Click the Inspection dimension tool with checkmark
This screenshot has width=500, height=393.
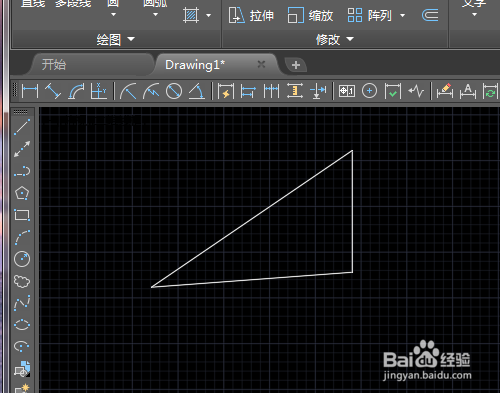coord(393,91)
